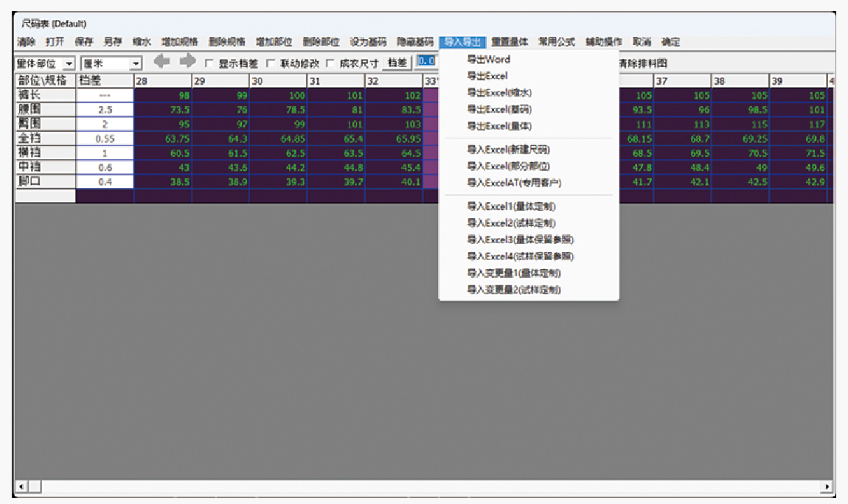Choose 导入Excel1(量体定制) option
The image size is (848, 504).
(511, 206)
